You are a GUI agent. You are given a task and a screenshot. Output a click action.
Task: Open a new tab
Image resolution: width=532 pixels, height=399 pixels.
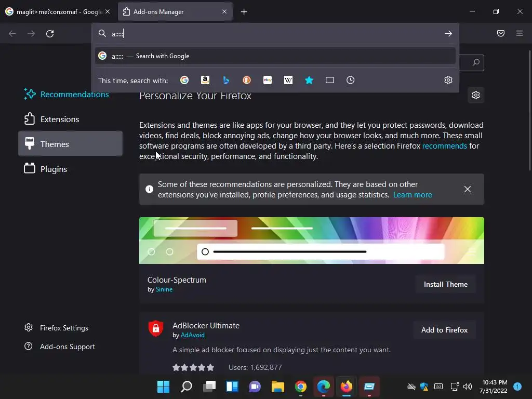[x=244, y=12]
